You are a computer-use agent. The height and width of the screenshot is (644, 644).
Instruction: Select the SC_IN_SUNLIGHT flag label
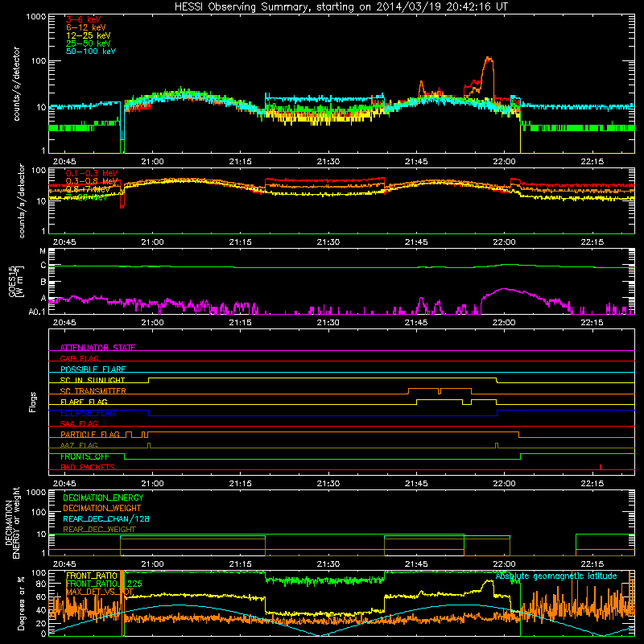pyautogui.click(x=93, y=380)
